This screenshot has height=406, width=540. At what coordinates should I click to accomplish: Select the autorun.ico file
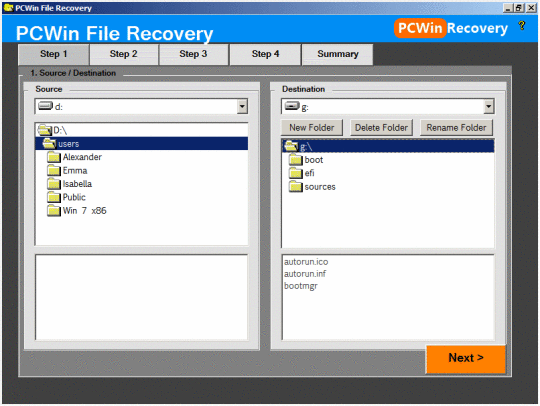coord(306,262)
